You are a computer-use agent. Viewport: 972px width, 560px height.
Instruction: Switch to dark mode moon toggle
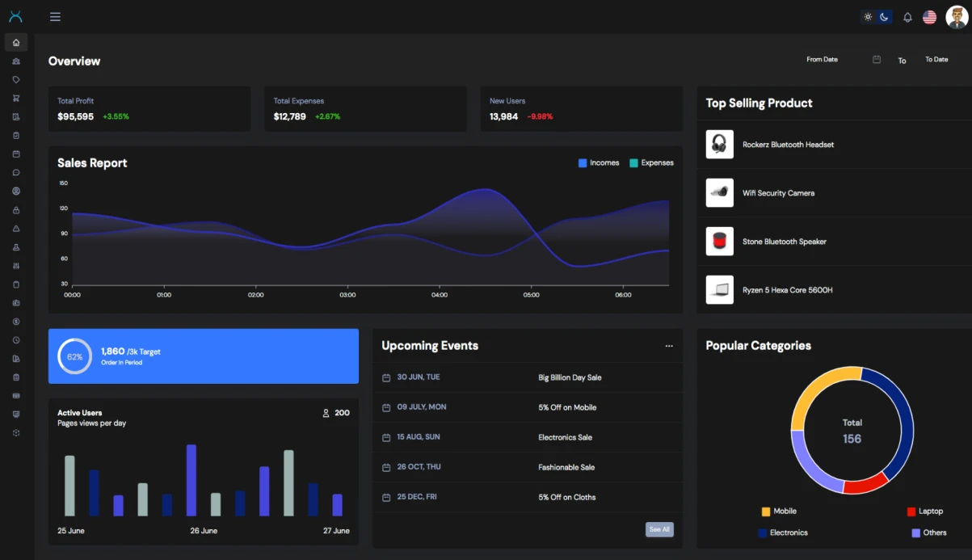point(885,17)
